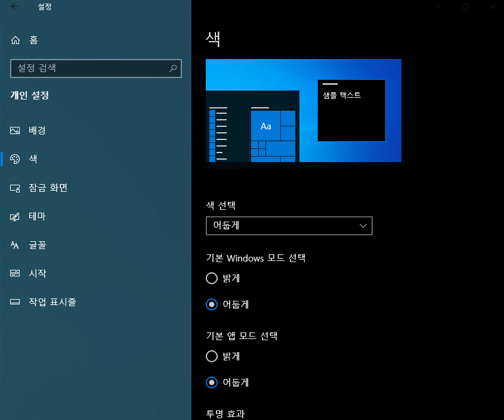Click the 색 선택 dropdown chevron
The image size is (504, 420).
pos(363,226)
